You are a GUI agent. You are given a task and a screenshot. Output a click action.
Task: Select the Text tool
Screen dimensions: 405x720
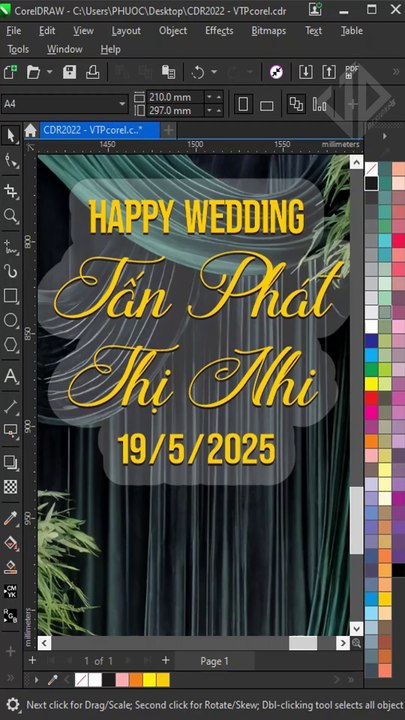click(x=10, y=377)
